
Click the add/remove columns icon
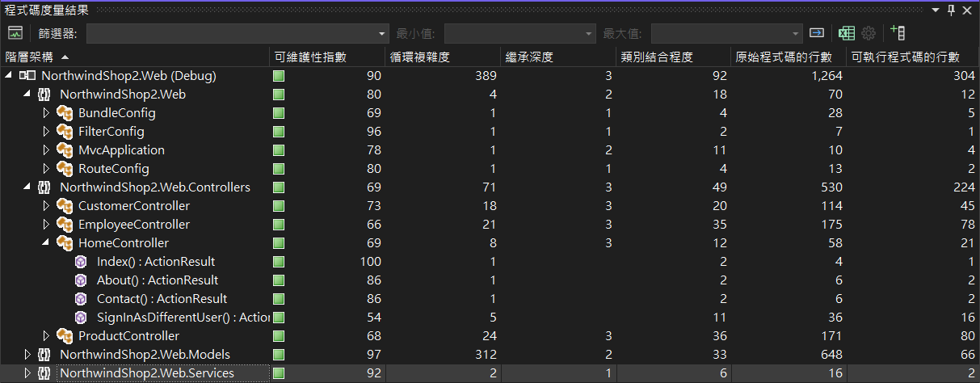897,33
